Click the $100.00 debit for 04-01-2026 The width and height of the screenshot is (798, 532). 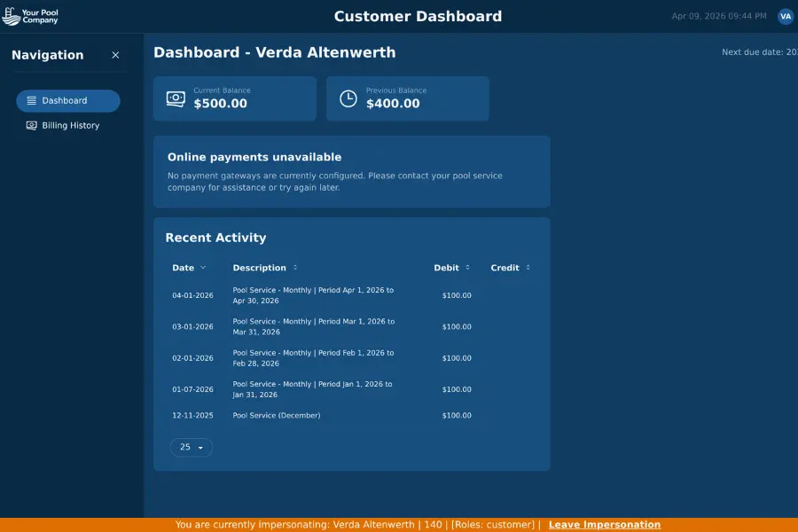coord(457,295)
